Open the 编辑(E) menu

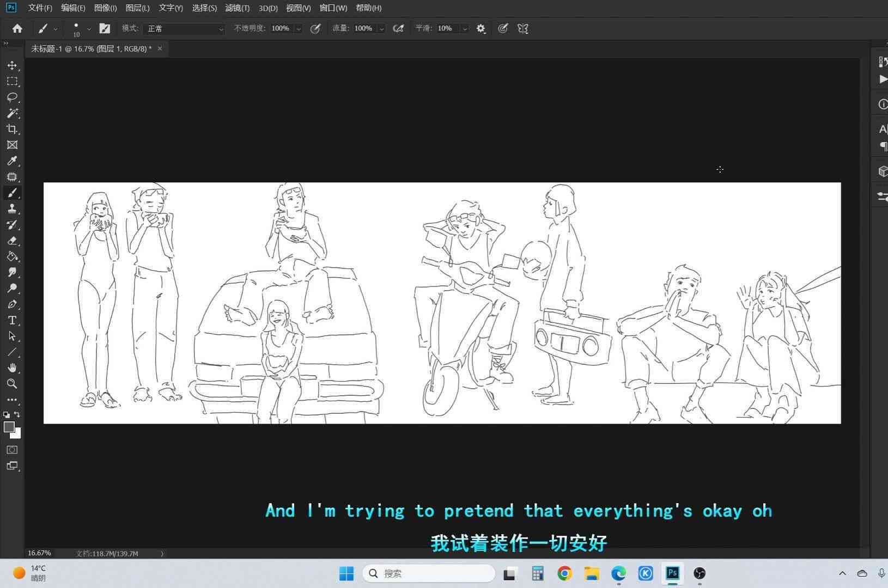(73, 8)
